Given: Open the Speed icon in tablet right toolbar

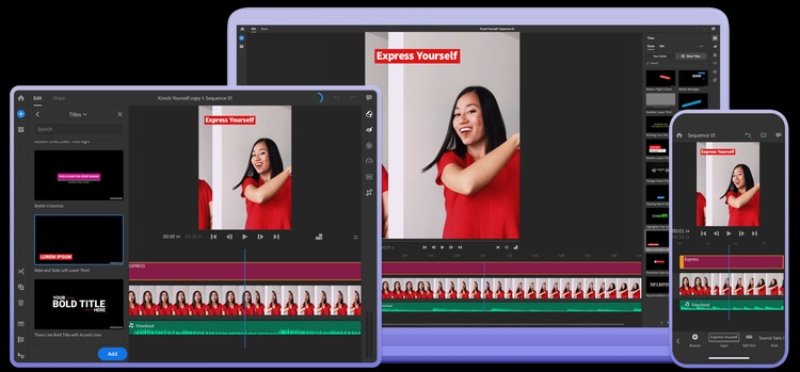Looking at the screenshot, I should [369, 161].
